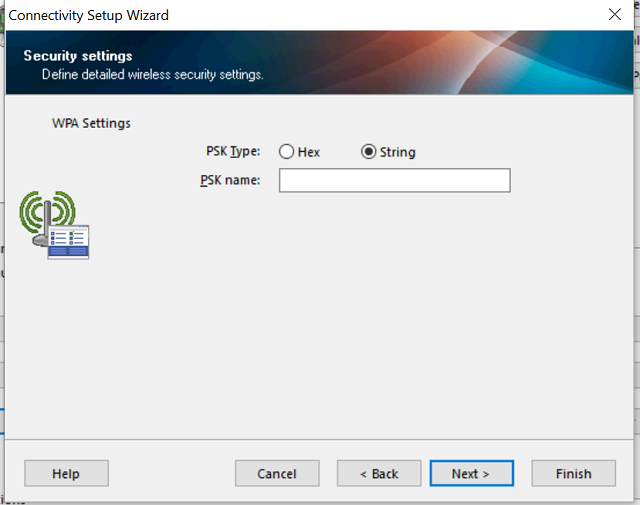
Task: Click the "PSK name:" label
Action: tap(230, 180)
